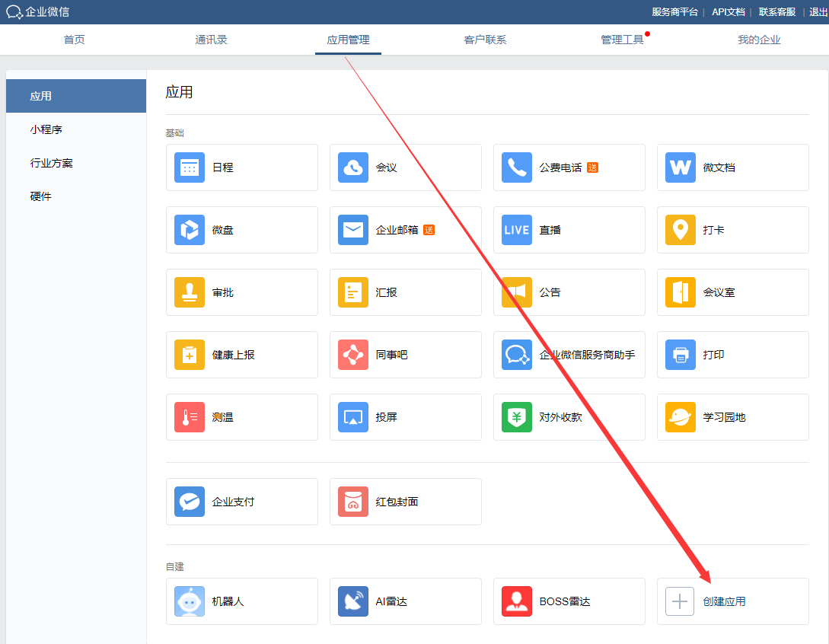Select the 微文档 document icon
829x644 pixels.
click(x=681, y=167)
